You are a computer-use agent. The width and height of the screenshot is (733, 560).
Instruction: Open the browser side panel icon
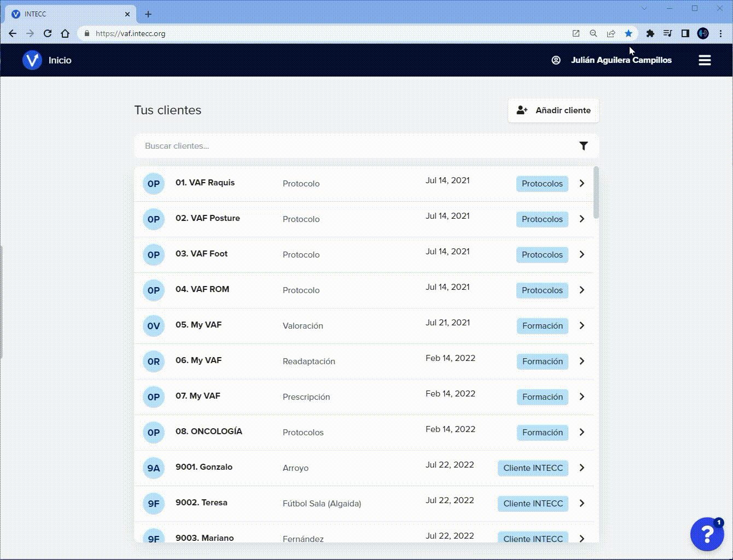click(685, 33)
